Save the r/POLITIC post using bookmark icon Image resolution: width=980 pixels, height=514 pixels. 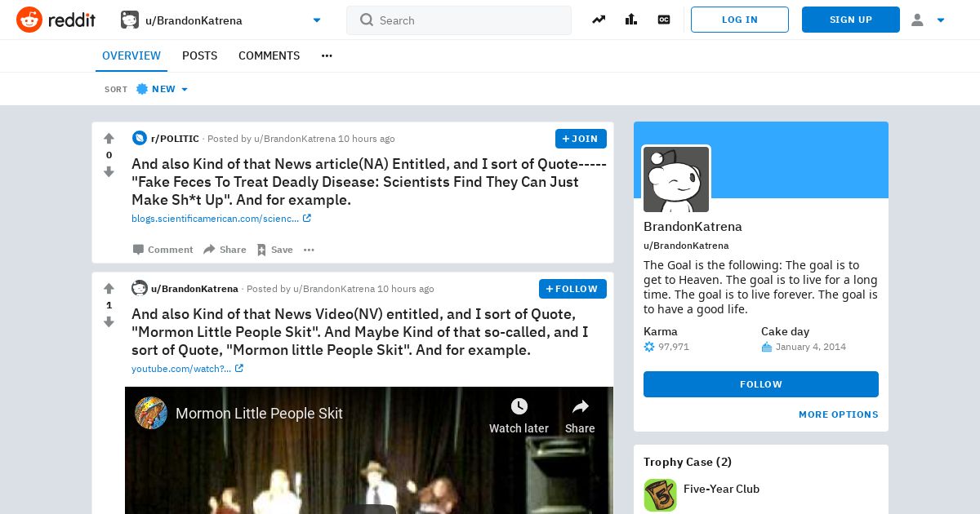[274, 250]
